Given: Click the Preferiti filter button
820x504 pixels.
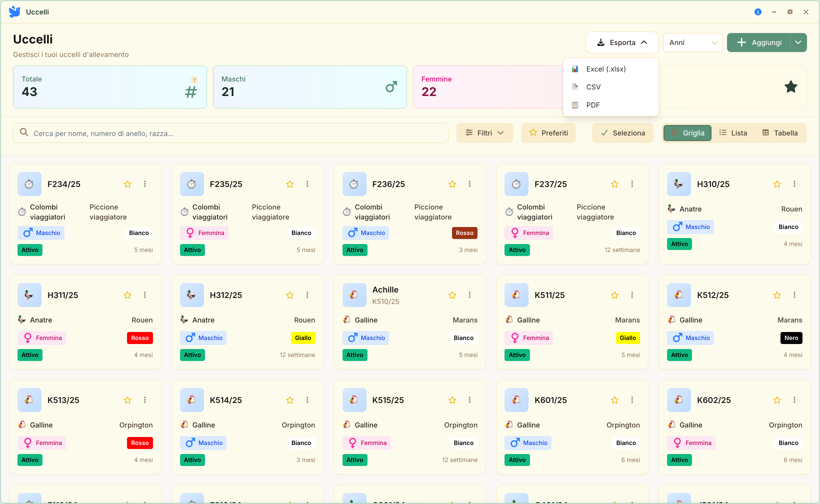Looking at the screenshot, I should tap(548, 133).
